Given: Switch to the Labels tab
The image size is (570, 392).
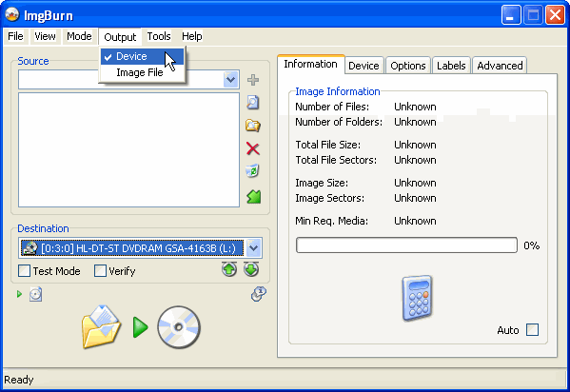Looking at the screenshot, I should point(451,66).
